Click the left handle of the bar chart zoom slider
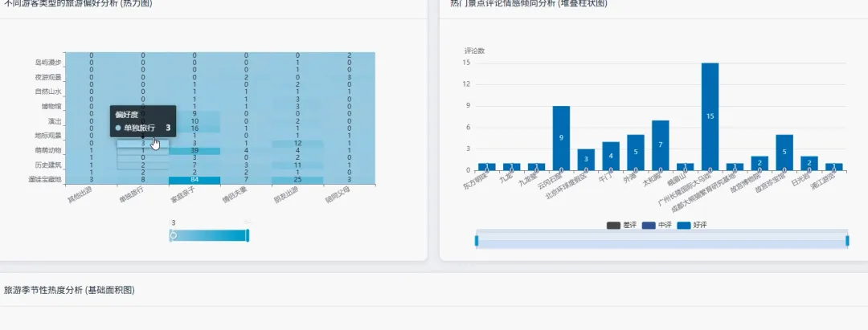The width and height of the screenshot is (868, 330). (476, 241)
